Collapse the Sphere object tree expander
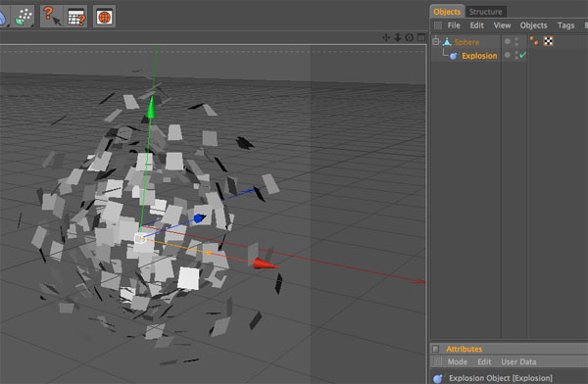Viewport: 588px width, 384px height. pos(435,41)
